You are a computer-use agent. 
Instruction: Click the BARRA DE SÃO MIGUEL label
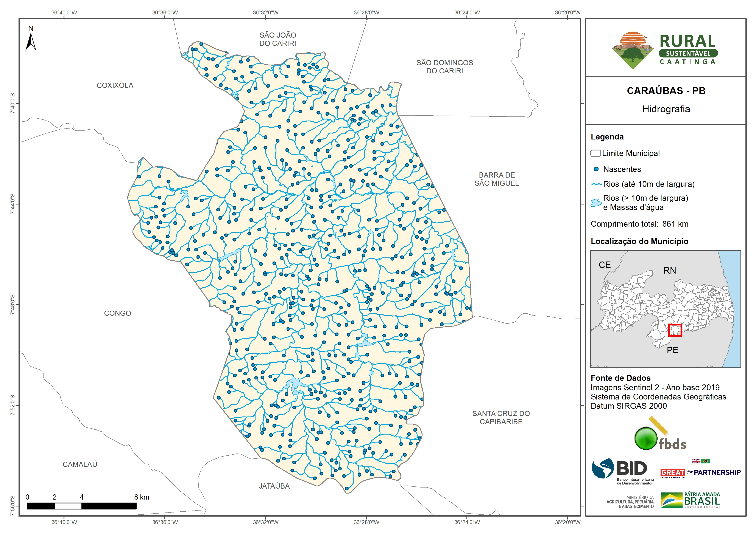[497, 179]
